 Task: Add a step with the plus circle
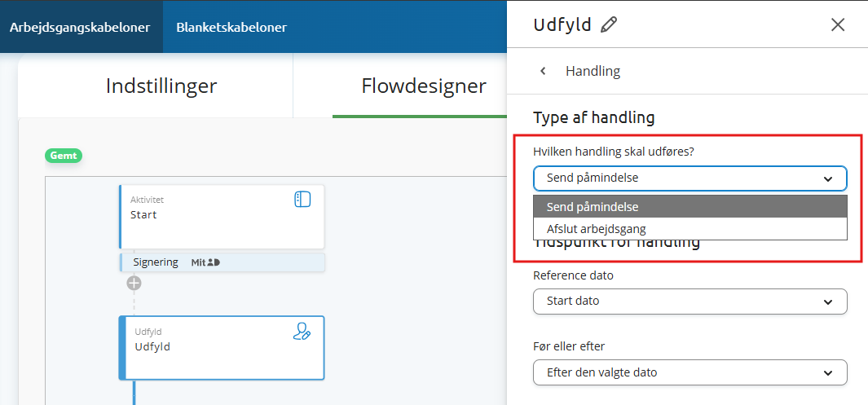(x=134, y=284)
